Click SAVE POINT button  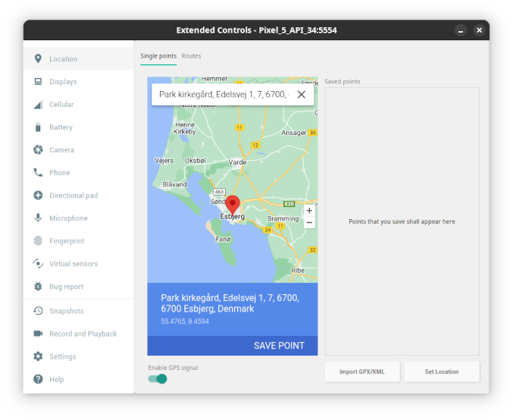coord(279,346)
